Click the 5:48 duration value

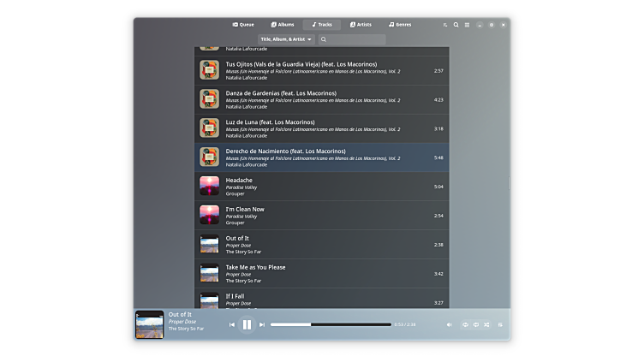coord(438,157)
